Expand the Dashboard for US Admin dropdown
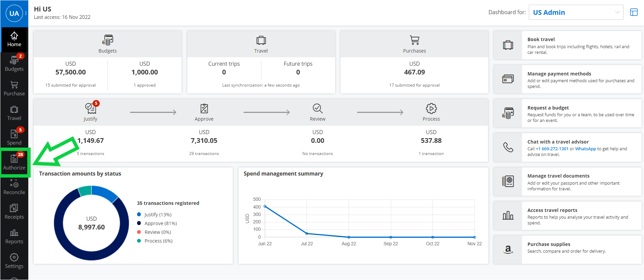 pyautogui.click(x=576, y=12)
